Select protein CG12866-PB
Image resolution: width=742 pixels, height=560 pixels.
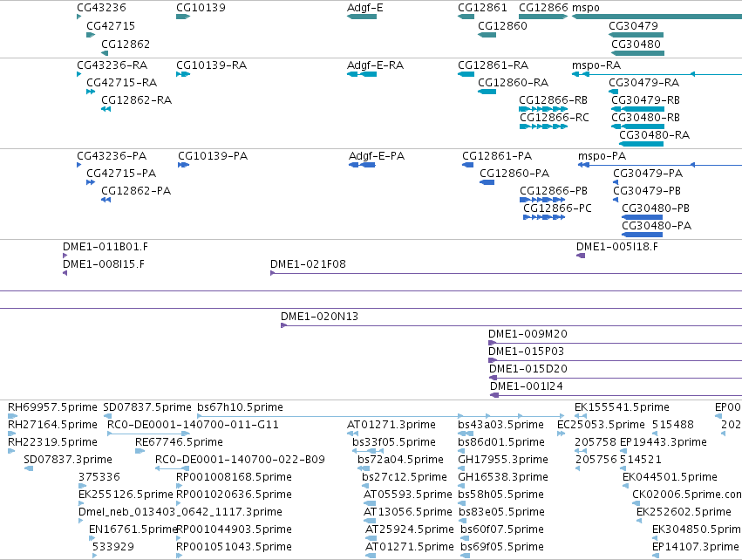pyautogui.click(x=542, y=200)
